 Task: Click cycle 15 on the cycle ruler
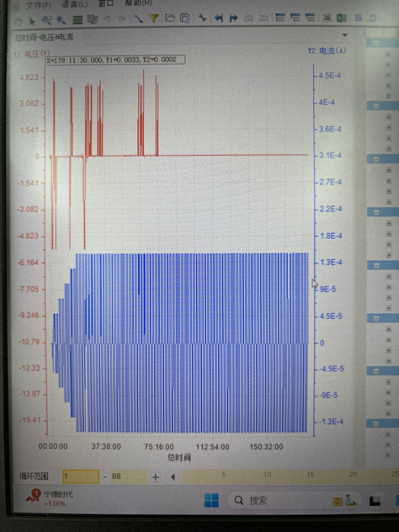tap(310, 474)
